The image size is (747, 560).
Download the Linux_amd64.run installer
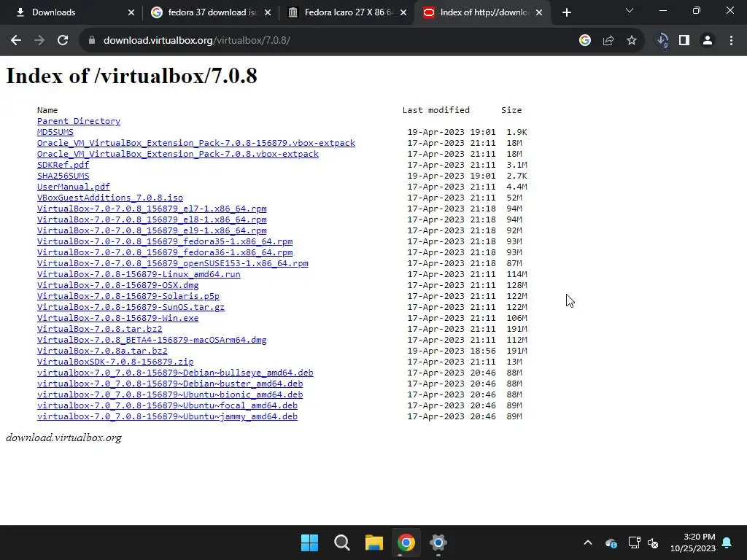(x=139, y=274)
